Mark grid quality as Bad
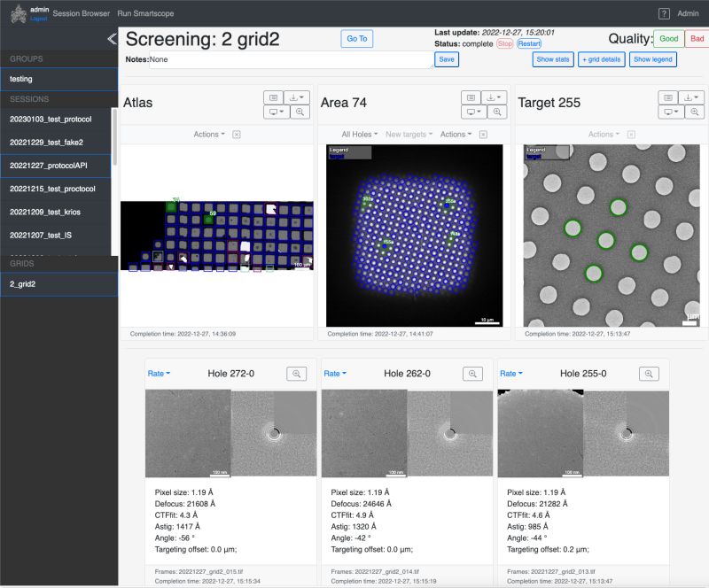The width and height of the screenshot is (709, 588). [x=697, y=39]
